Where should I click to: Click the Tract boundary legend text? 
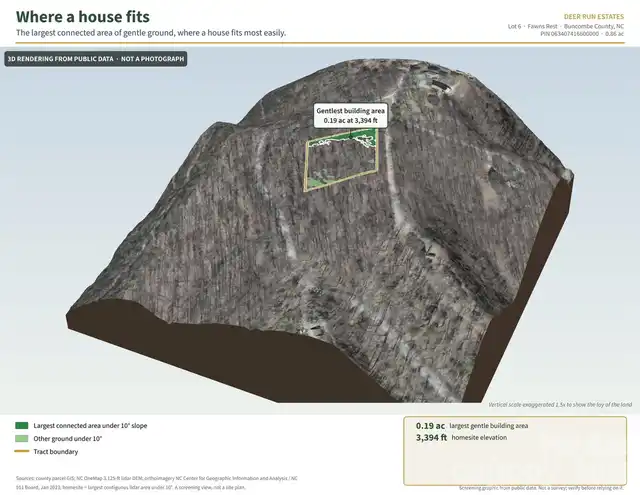56,452
